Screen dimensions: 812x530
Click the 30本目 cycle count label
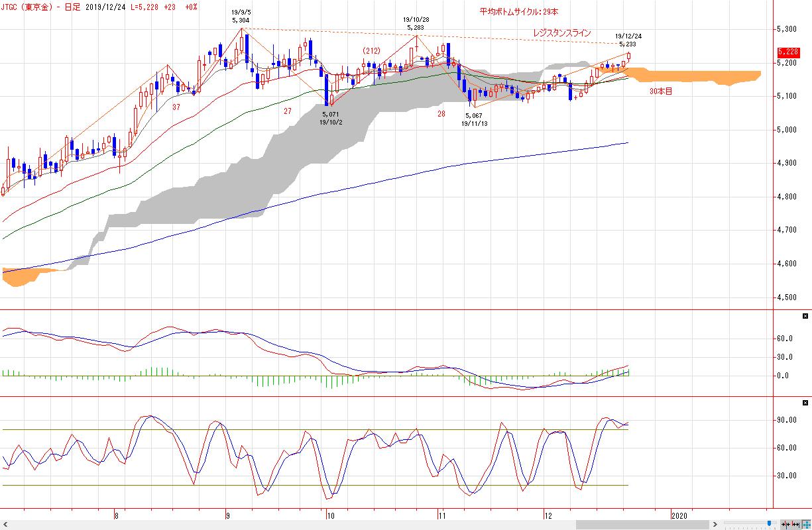point(660,91)
